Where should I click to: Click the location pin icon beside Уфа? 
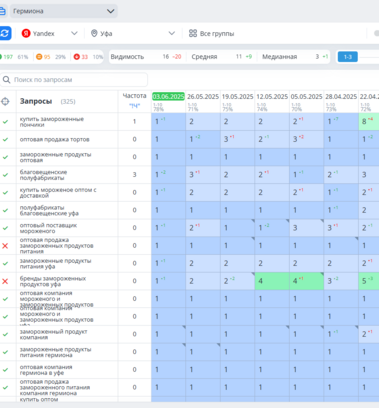click(x=94, y=33)
